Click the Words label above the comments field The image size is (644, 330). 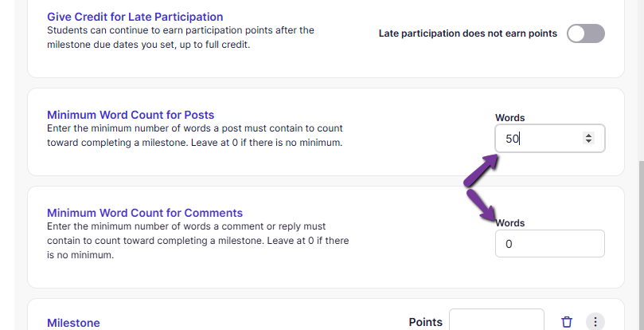[x=511, y=223]
